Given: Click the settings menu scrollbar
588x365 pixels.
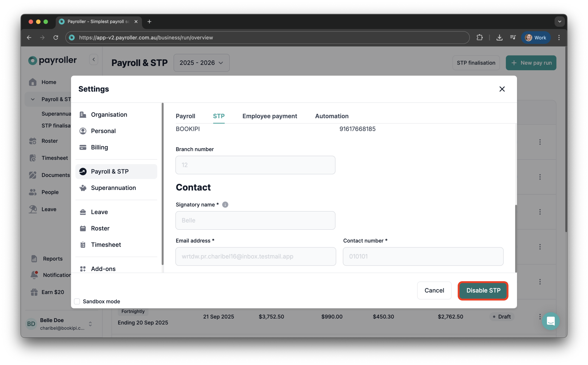Looking at the screenshot, I should pyautogui.click(x=162, y=184).
